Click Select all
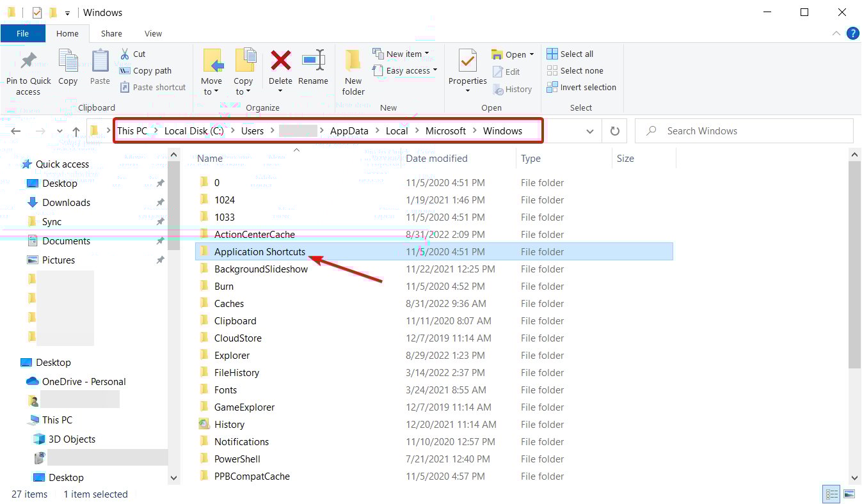This screenshot has width=862, height=504. [x=570, y=54]
